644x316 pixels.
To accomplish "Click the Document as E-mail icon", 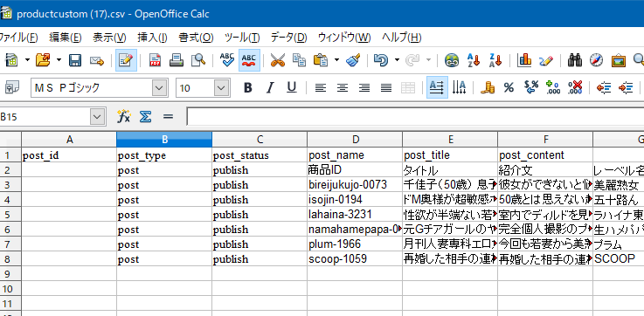I will pos(97,61).
